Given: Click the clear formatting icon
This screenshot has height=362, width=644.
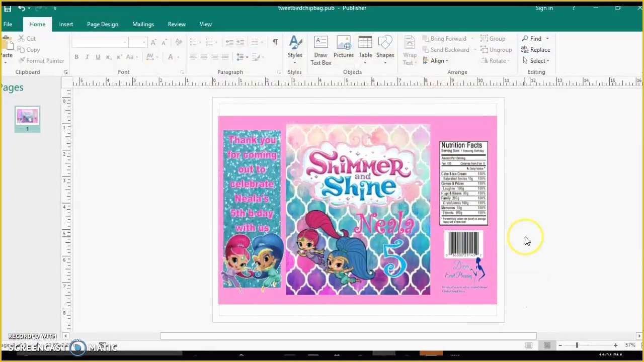Looking at the screenshot, I should (x=178, y=43).
